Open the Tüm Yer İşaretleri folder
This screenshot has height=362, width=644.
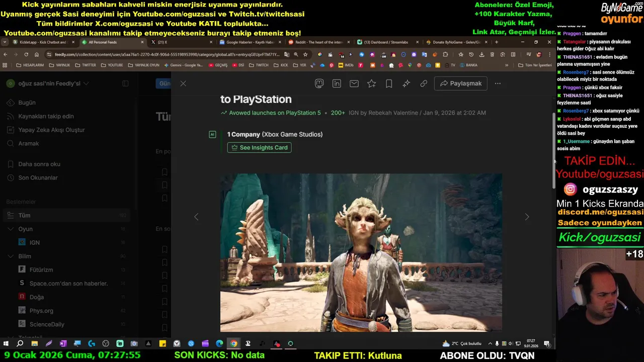535,65
